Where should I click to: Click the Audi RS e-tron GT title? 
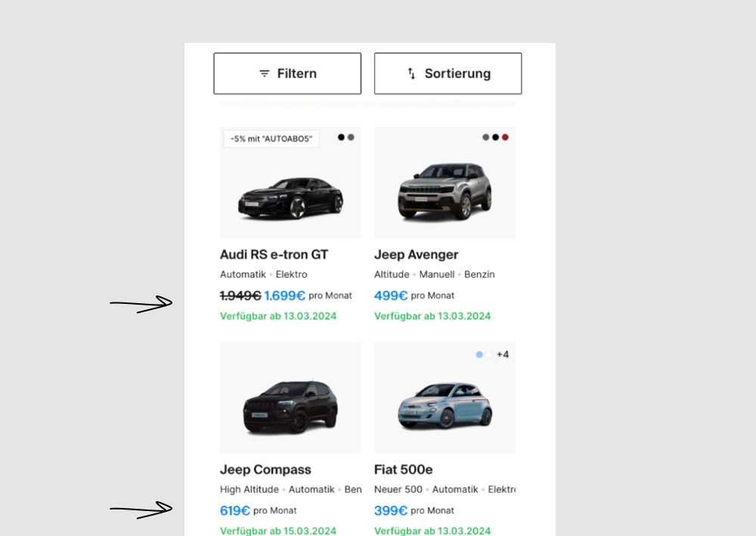[274, 255]
